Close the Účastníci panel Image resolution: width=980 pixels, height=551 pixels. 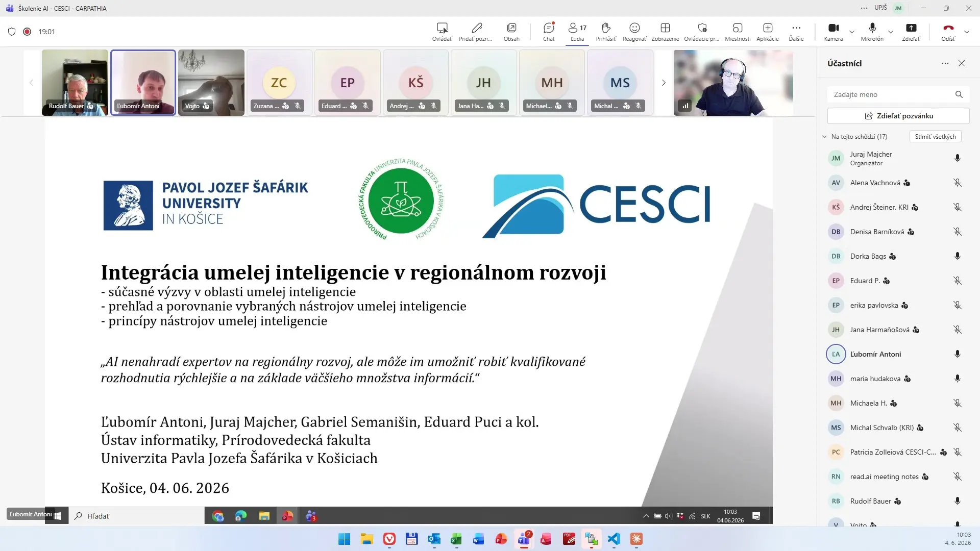[962, 63]
